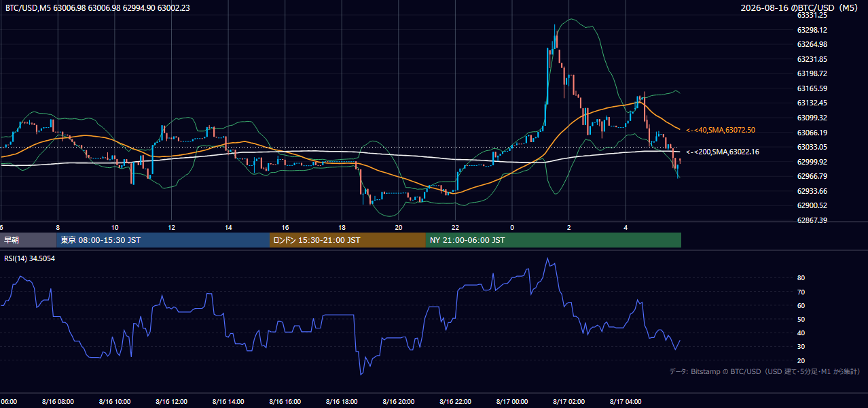Select the NY 21:00-06:00 JST session band
This screenshot has width=868, height=408.
coord(554,240)
